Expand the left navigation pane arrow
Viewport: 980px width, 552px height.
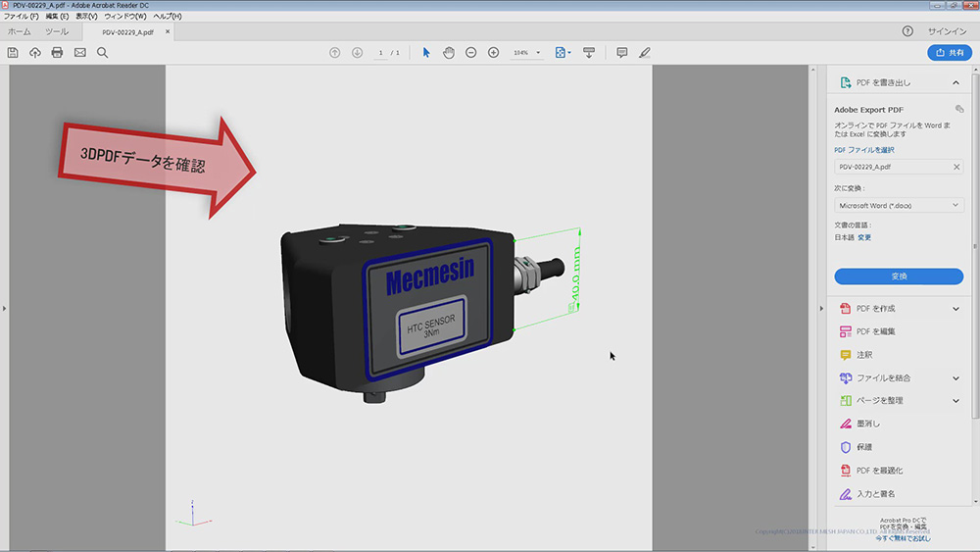pyautogui.click(x=4, y=308)
